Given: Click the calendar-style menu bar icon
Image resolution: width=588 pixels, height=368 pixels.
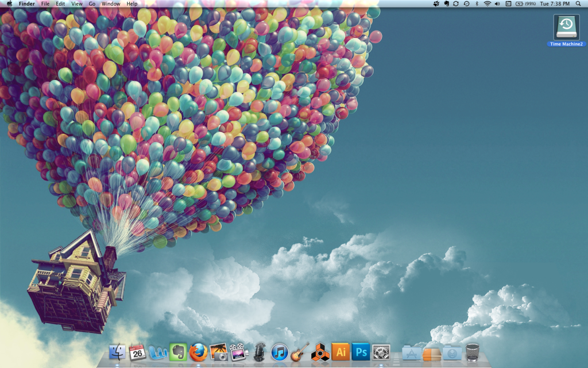Looking at the screenshot, I should 509,4.
